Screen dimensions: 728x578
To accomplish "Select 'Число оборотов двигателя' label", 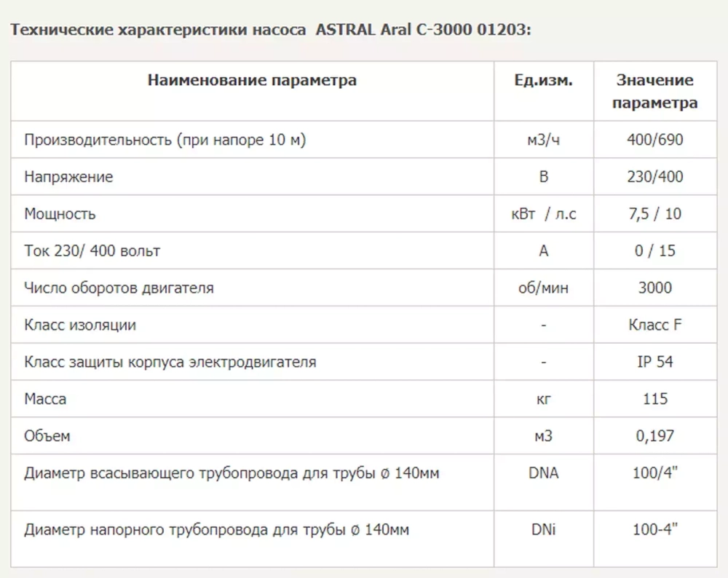I will coord(119,288).
